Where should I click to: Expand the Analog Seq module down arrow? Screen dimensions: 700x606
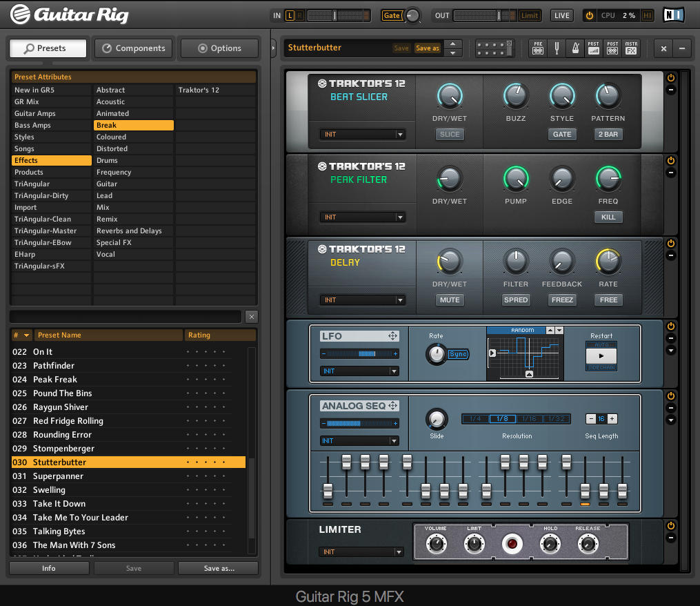pyautogui.click(x=670, y=420)
